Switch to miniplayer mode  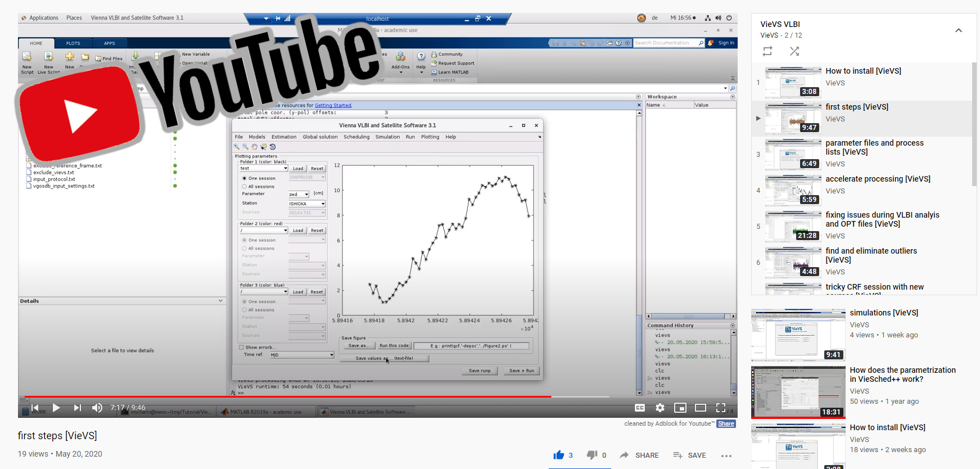680,408
